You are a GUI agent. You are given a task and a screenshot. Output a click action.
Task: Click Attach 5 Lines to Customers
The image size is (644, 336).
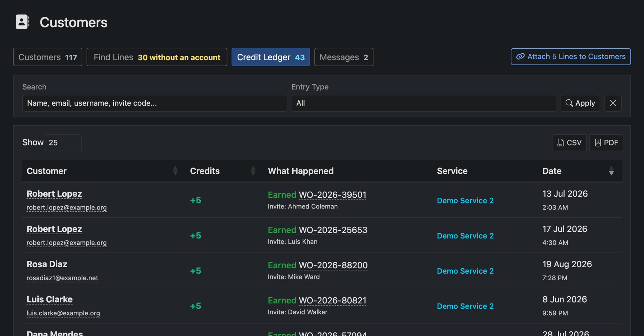coord(571,57)
